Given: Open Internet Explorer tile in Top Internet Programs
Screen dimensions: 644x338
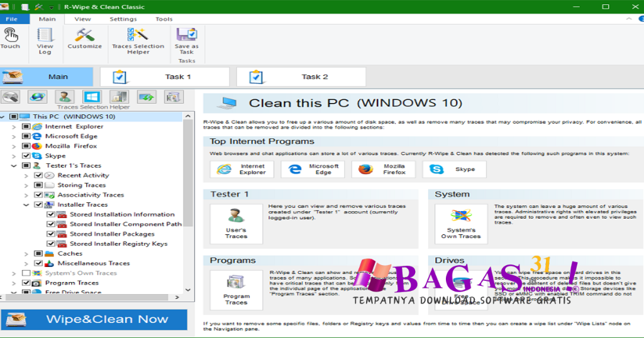Looking at the screenshot, I should tap(242, 169).
